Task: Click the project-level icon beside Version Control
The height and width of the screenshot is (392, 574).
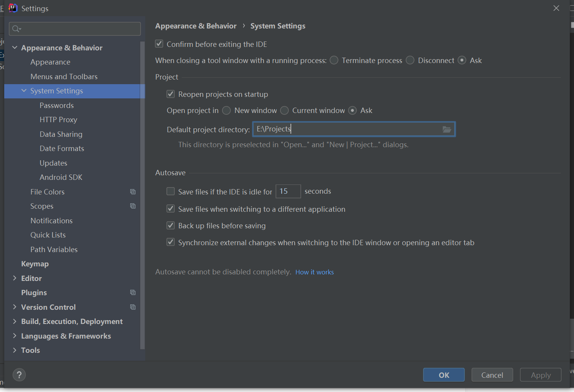Action: pos(133,307)
